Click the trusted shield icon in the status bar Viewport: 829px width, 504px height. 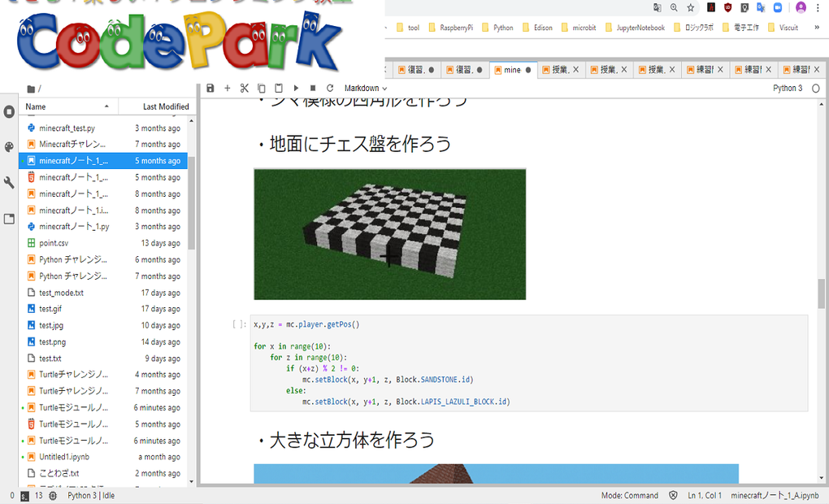(x=673, y=496)
